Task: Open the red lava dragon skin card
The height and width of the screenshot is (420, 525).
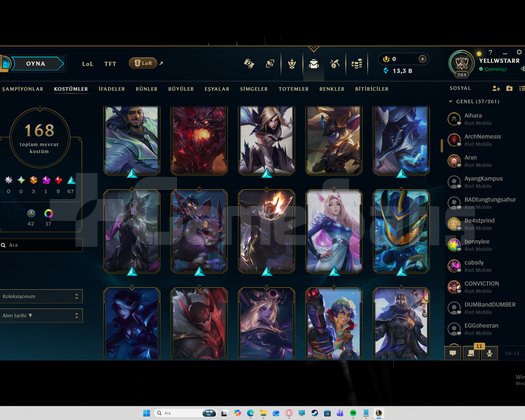Action: (x=199, y=141)
